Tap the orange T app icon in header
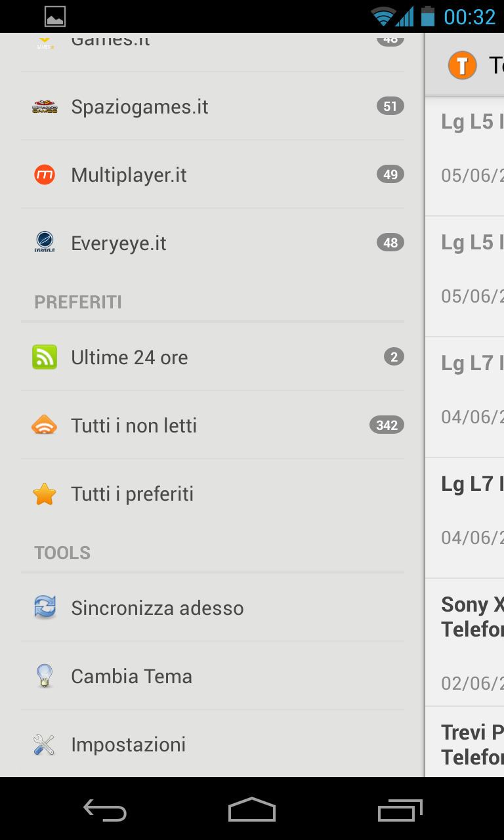Screen dimensions: 504x840 [x=462, y=66]
